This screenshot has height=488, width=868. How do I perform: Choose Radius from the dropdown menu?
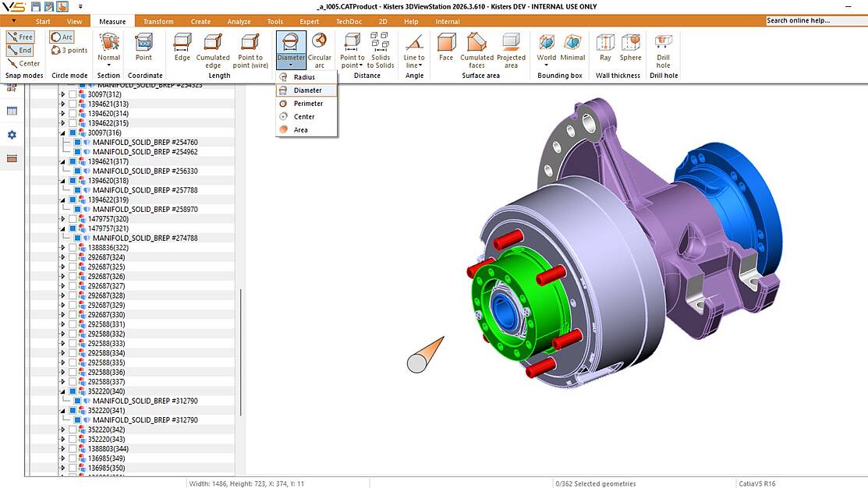pos(306,77)
